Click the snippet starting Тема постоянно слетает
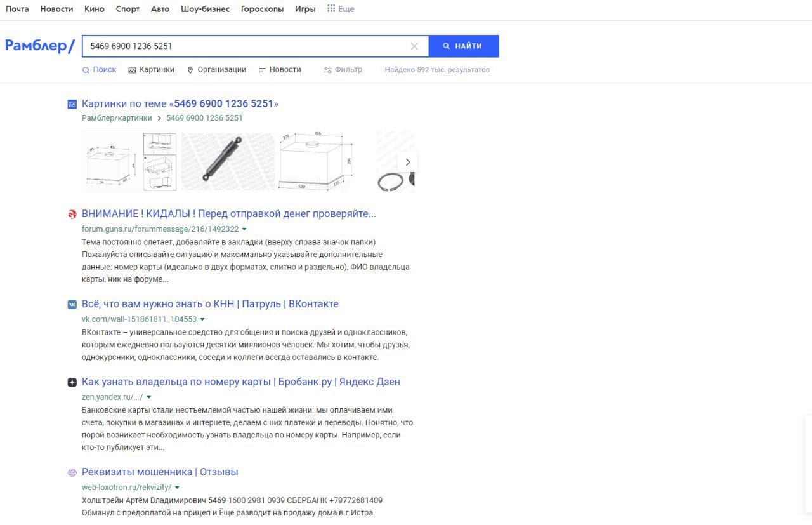The height and width of the screenshot is (525, 812). click(246, 261)
